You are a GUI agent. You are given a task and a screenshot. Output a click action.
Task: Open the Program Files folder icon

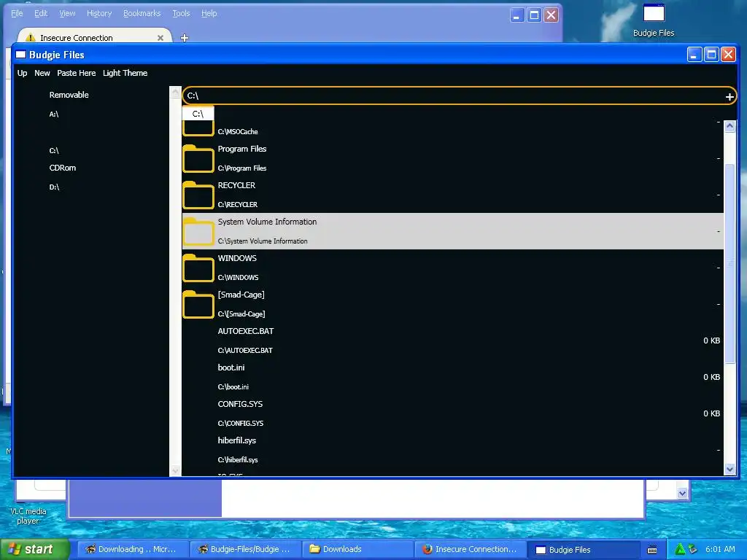pyautogui.click(x=198, y=158)
